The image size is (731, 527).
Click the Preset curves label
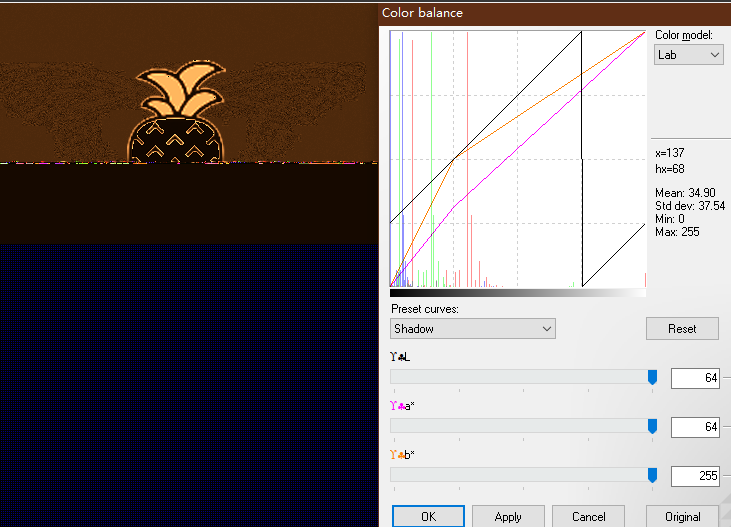click(x=425, y=309)
